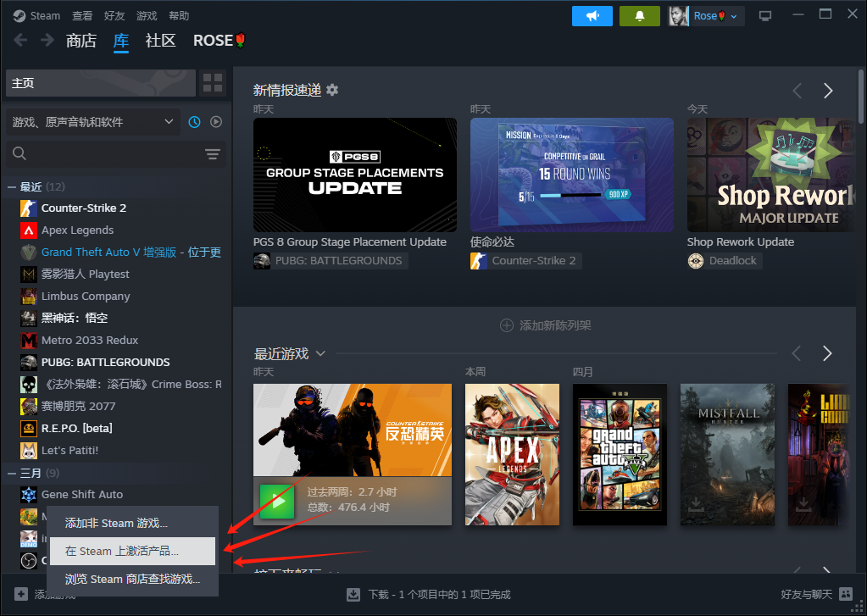The image size is (867, 616).
Task: Open 好友与聊天 friends and chat
Action: [x=817, y=595]
